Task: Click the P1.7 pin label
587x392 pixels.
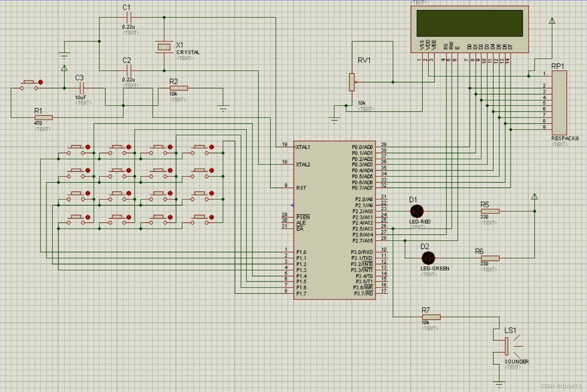Action: click(x=301, y=293)
